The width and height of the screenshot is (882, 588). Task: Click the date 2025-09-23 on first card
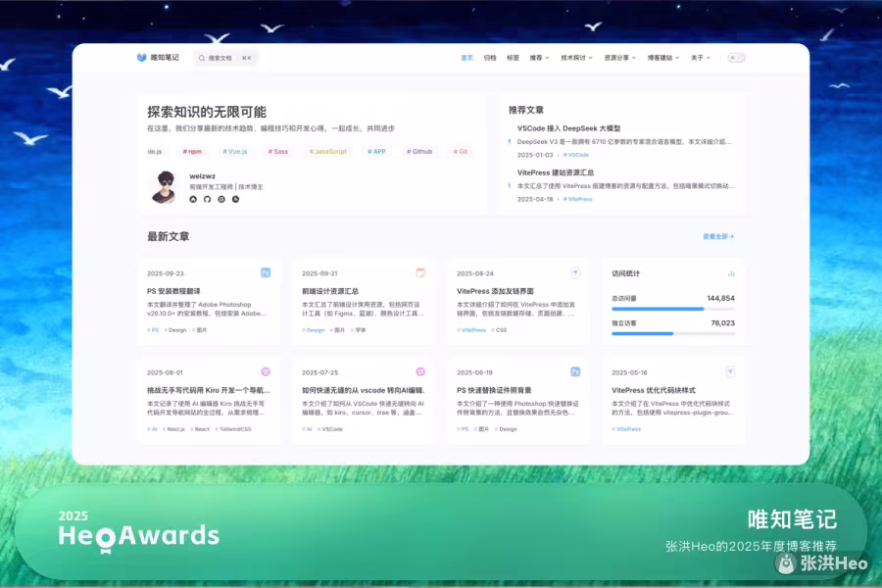(x=166, y=273)
